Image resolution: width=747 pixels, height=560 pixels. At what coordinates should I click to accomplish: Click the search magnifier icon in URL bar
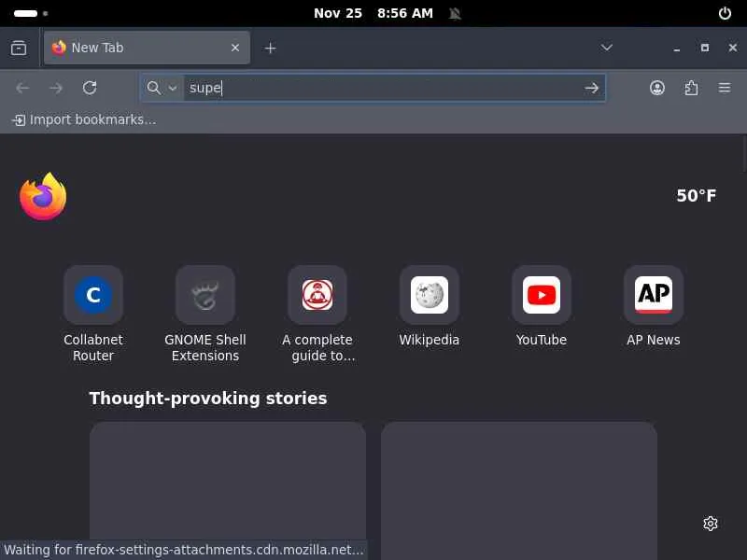[153, 88]
